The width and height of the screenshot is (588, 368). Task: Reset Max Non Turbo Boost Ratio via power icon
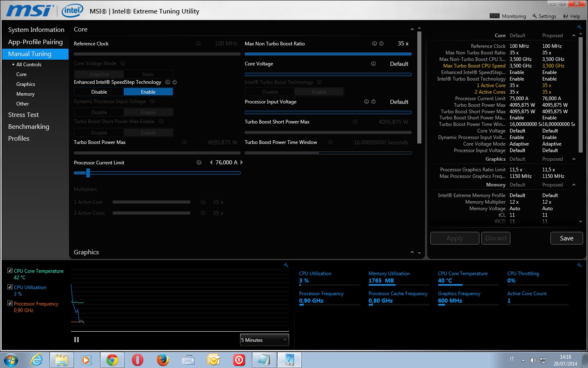tap(381, 43)
